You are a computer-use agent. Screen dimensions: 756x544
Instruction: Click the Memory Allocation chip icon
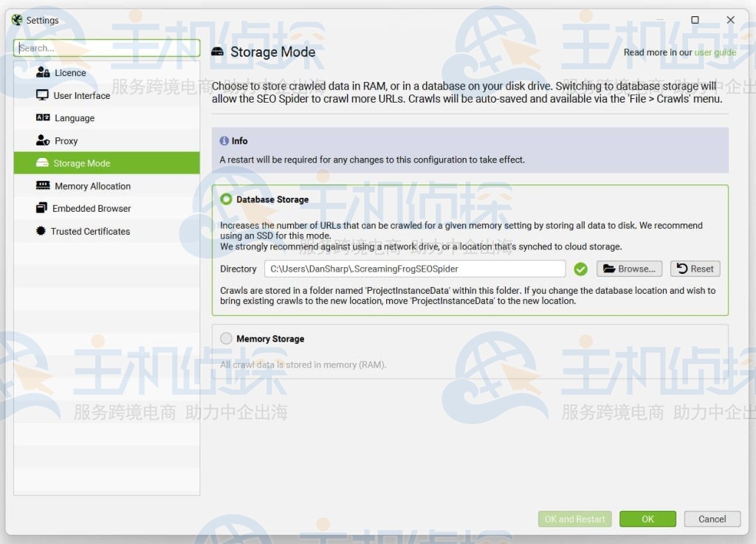pos(43,185)
